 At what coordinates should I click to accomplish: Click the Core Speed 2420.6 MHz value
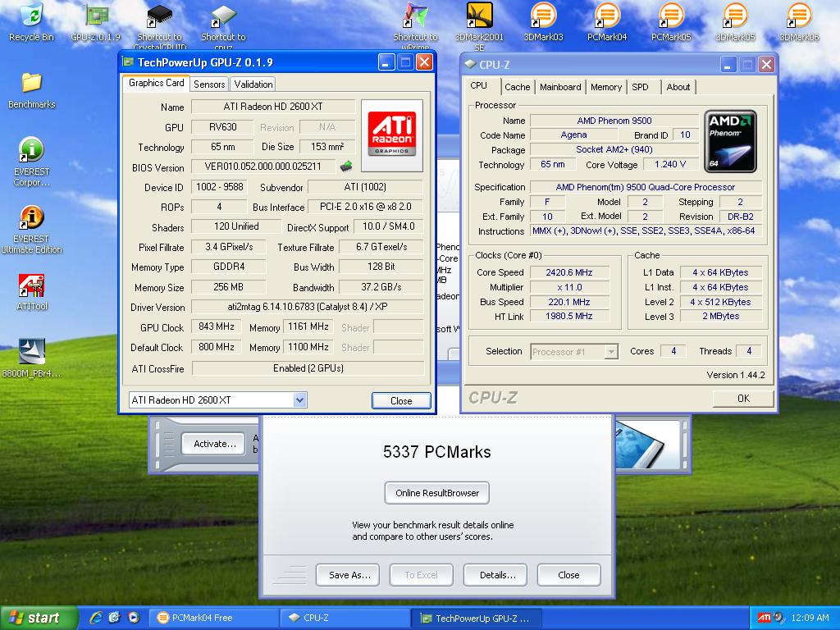tap(569, 272)
